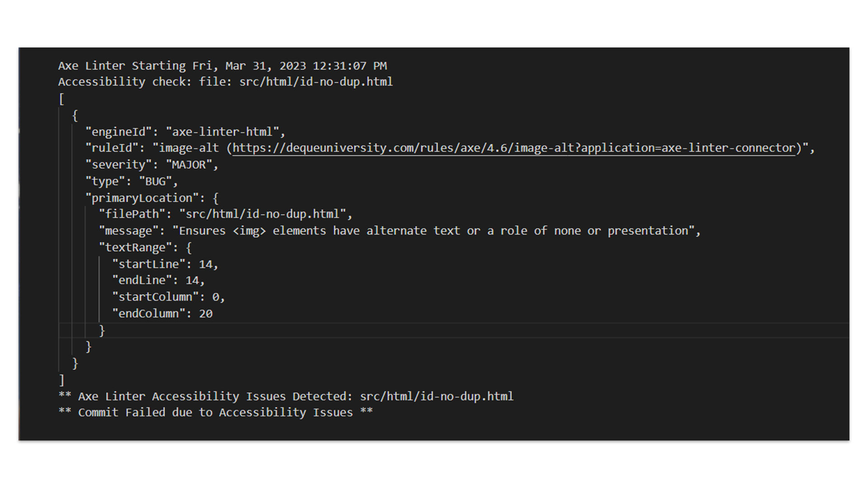The image size is (868, 488).
Task: Click the "primaryLocation" key line
Action: point(152,198)
